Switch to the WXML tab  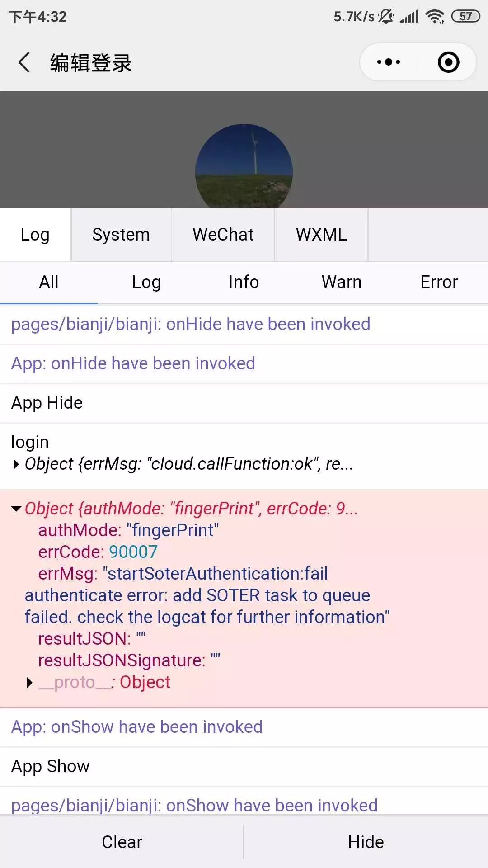321,235
